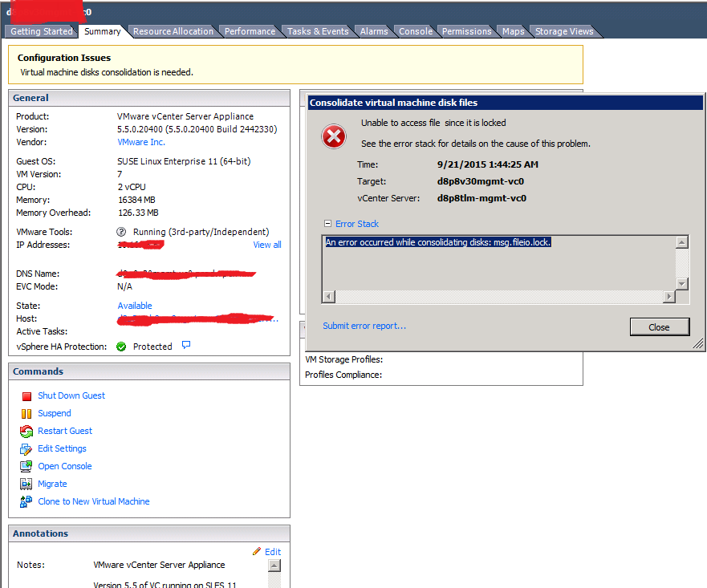Screen dimensions: 707x588
Task: Open the Tasks & Events tab
Action: coord(319,30)
